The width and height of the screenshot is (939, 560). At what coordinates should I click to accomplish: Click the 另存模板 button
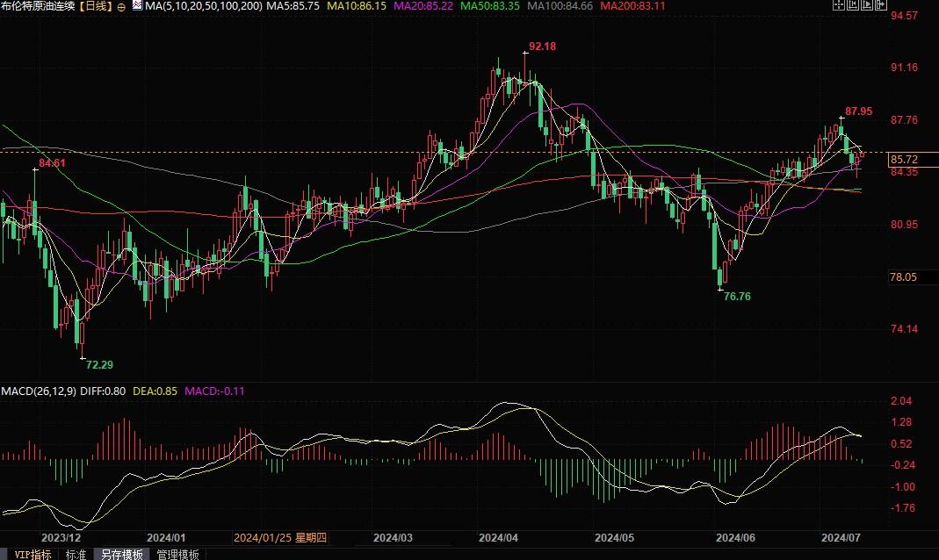121,554
